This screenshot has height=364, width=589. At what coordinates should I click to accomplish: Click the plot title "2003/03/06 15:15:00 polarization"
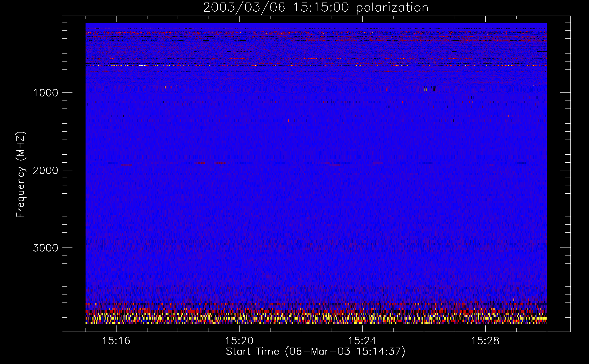316,8
